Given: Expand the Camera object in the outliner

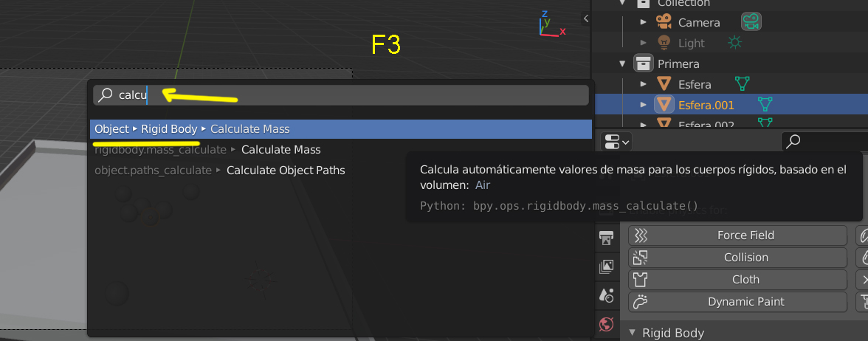Looking at the screenshot, I should 643,22.
